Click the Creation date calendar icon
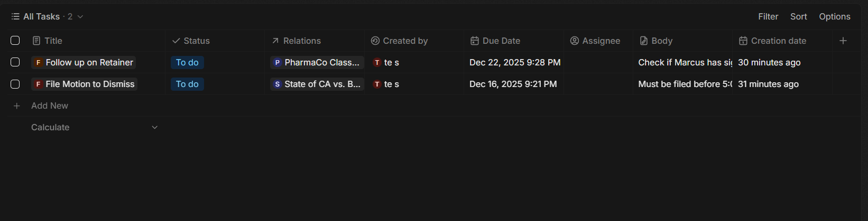The width and height of the screenshot is (868, 221). tap(743, 41)
